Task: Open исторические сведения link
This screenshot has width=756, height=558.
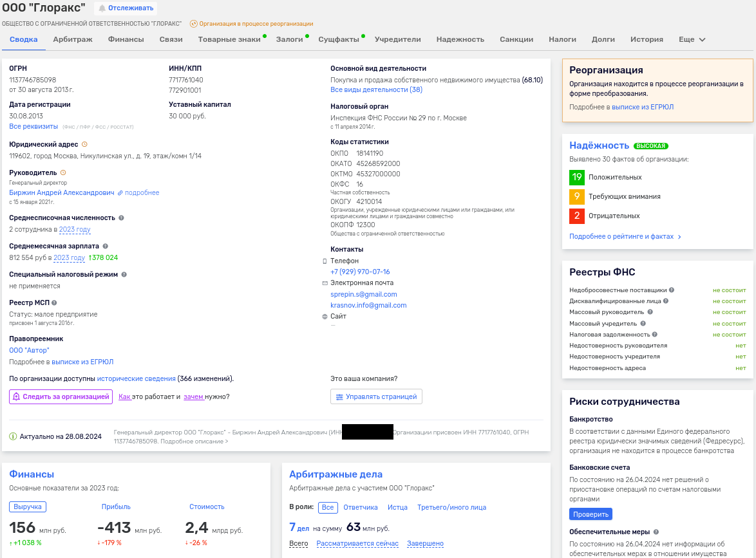Action: 137,378
